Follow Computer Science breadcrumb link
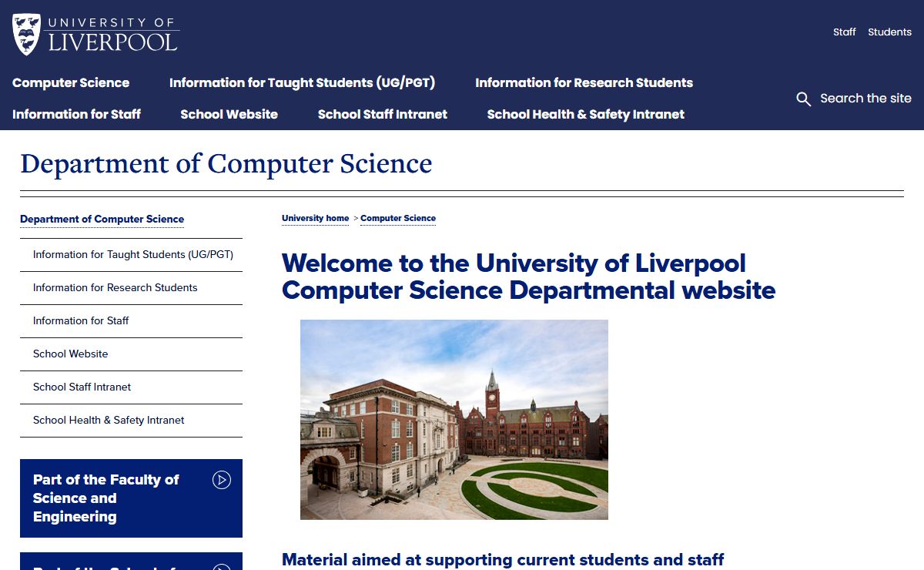The width and height of the screenshot is (924, 570). (x=398, y=219)
